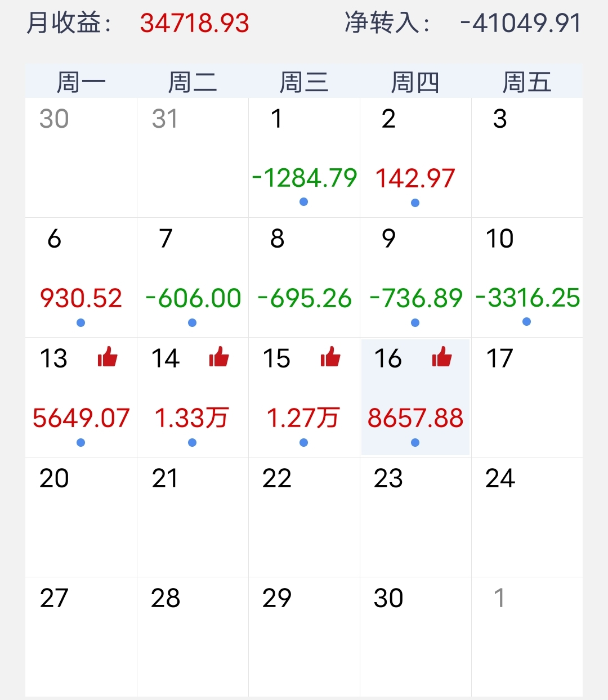This screenshot has width=608, height=700.
Task: Select day 22 in the calendar
Action: [x=304, y=517]
